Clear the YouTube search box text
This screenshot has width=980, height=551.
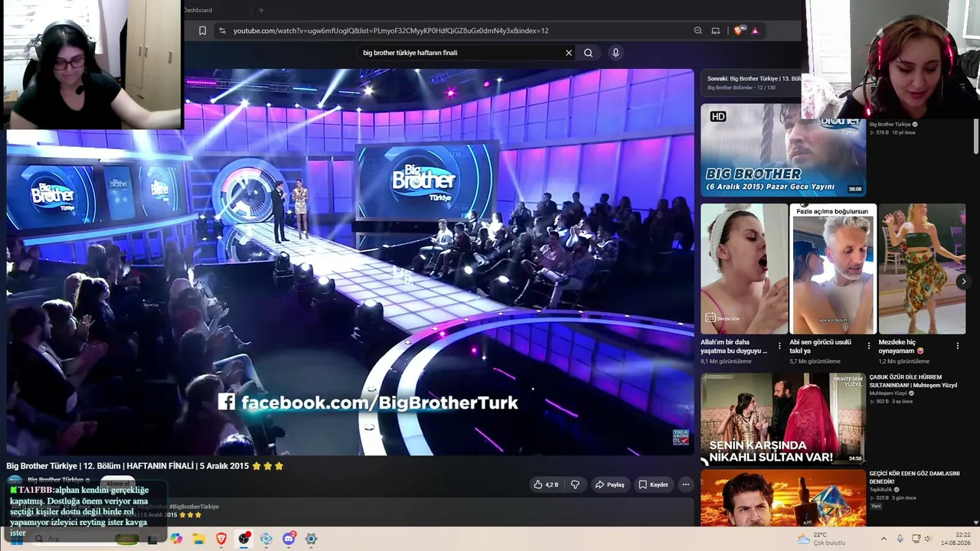click(568, 53)
